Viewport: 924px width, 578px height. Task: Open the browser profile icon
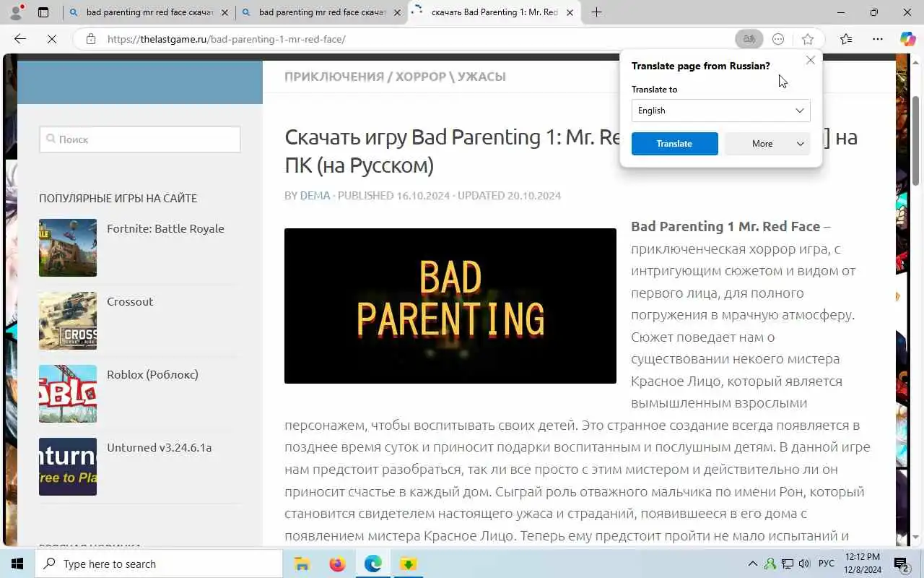tap(15, 12)
